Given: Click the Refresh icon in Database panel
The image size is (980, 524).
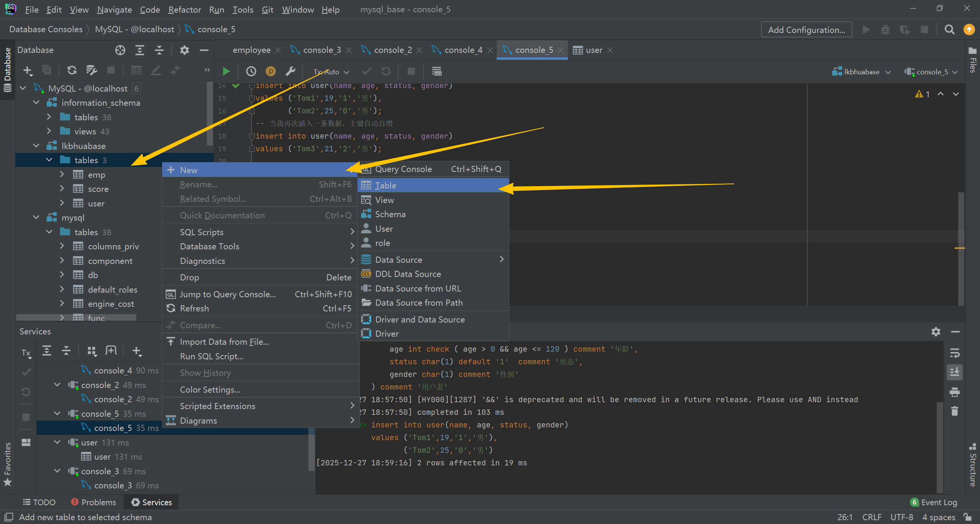Looking at the screenshot, I should [72, 70].
